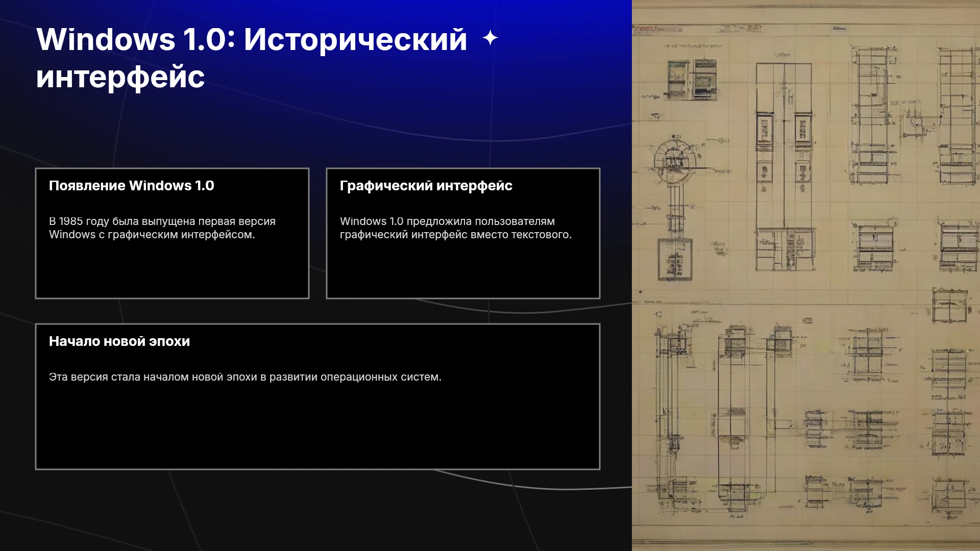Click the square framed sketch below the circular diagram

(675, 260)
